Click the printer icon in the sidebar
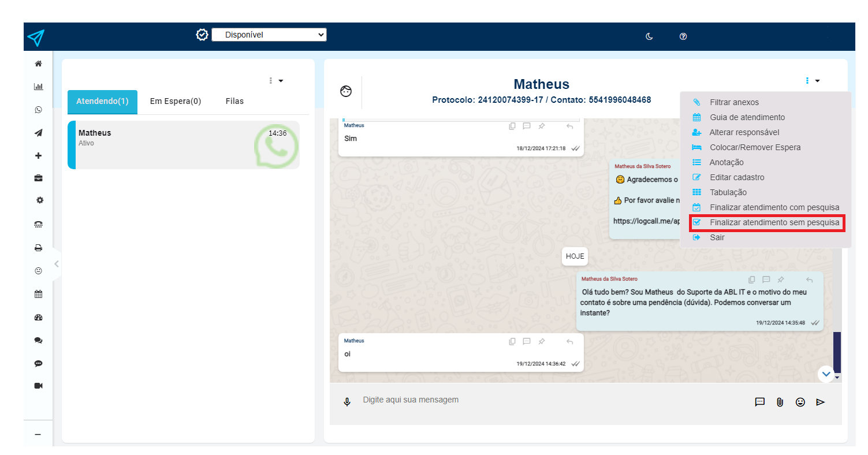 39,248
